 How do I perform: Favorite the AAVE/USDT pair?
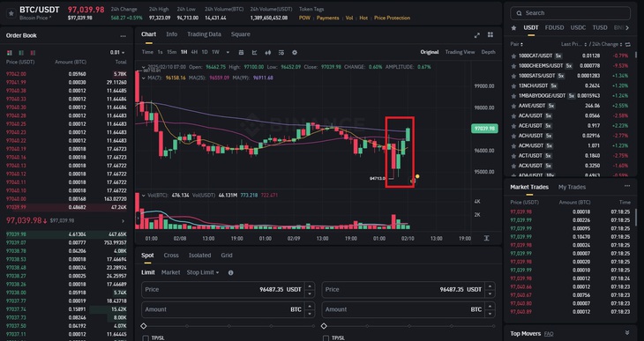click(x=513, y=106)
